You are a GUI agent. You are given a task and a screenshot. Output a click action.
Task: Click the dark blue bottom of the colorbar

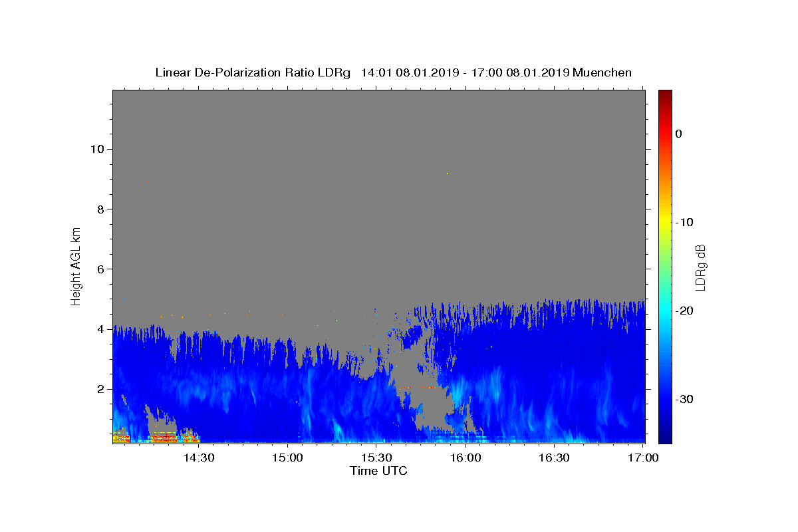tap(665, 438)
